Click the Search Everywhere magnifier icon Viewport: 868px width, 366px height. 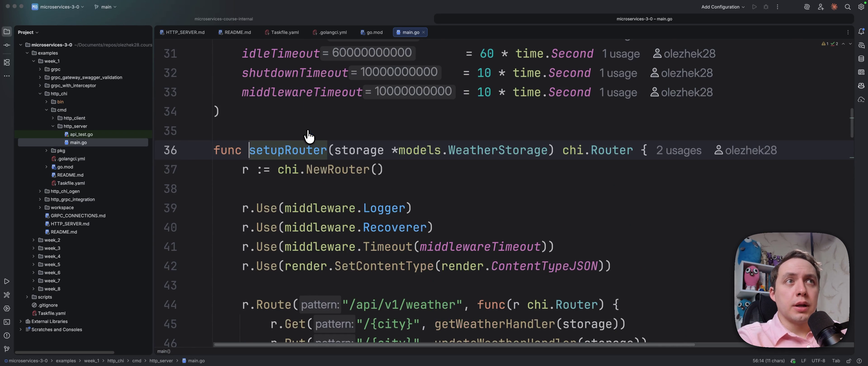pos(848,7)
